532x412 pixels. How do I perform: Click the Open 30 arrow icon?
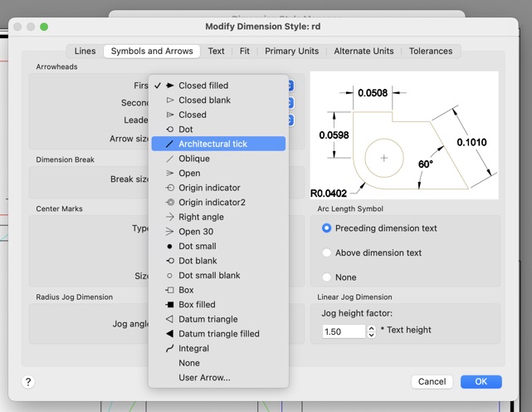point(169,232)
